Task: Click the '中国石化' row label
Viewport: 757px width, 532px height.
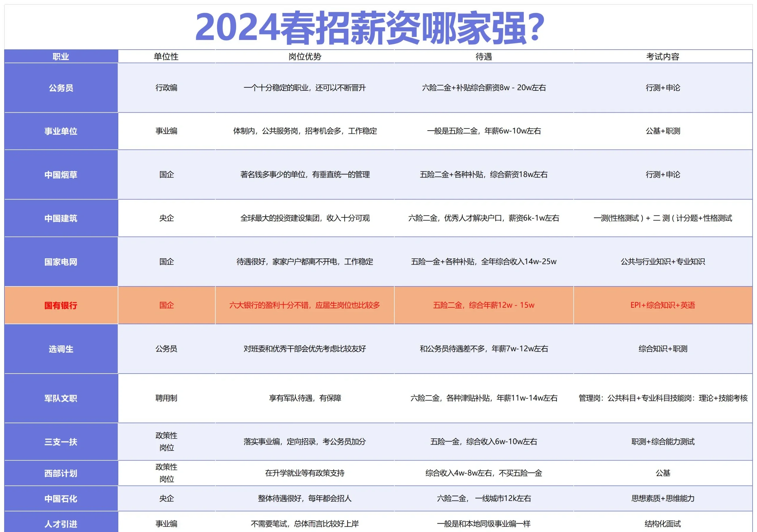Action: tap(61, 498)
